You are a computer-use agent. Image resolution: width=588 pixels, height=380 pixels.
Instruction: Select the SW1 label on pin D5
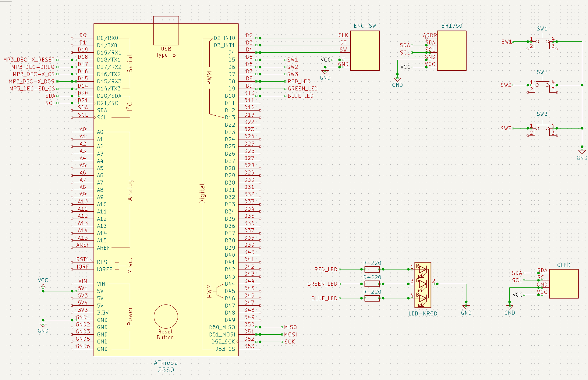[x=292, y=60]
